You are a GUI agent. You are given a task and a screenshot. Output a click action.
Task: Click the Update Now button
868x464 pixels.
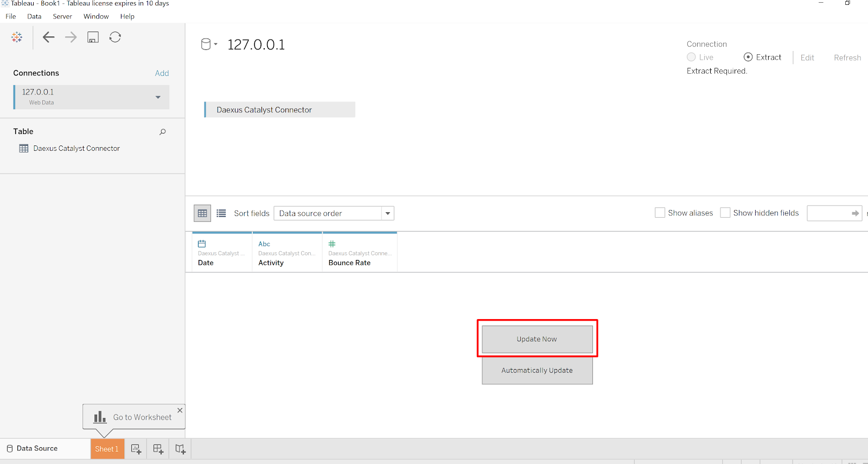pos(537,339)
